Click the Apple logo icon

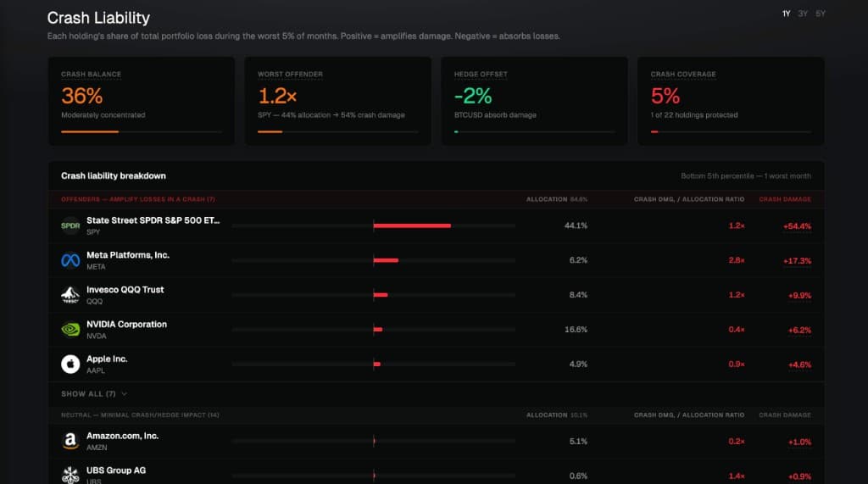[x=70, y=364]
